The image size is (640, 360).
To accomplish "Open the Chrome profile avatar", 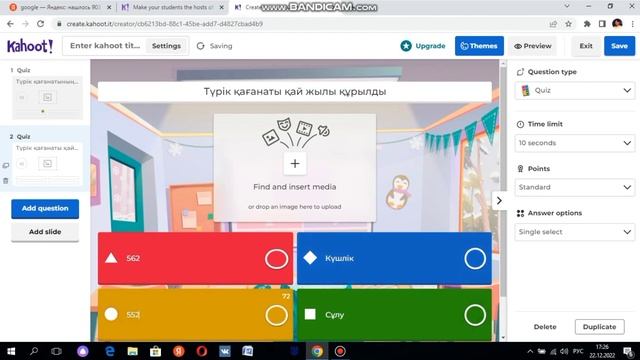I will 617,24.
